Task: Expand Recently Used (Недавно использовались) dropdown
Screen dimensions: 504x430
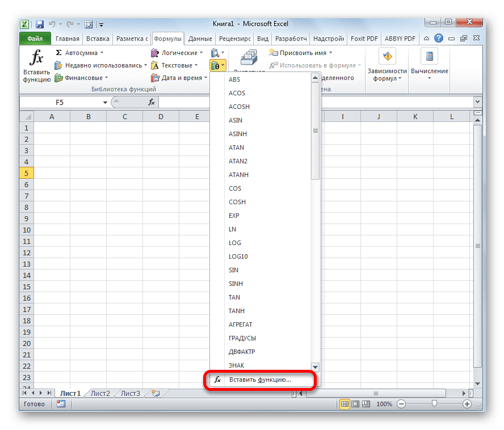Action: 145,65
